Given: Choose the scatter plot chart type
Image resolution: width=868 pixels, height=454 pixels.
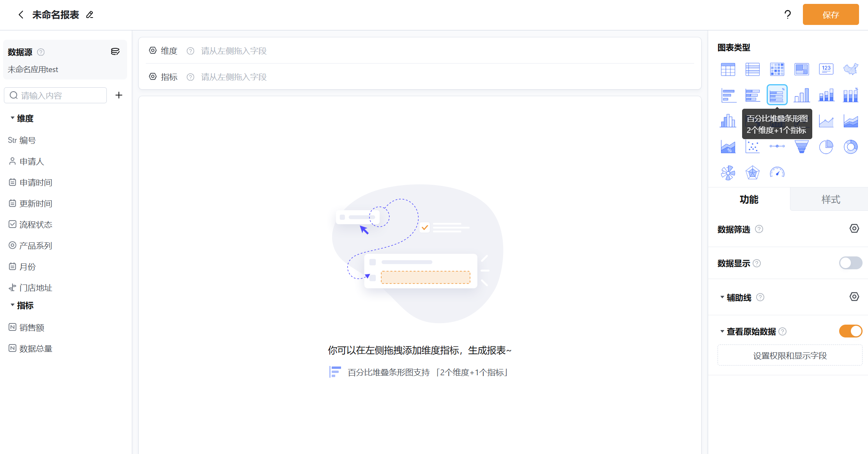Looking at the screenshot, I should coord(752,147).
